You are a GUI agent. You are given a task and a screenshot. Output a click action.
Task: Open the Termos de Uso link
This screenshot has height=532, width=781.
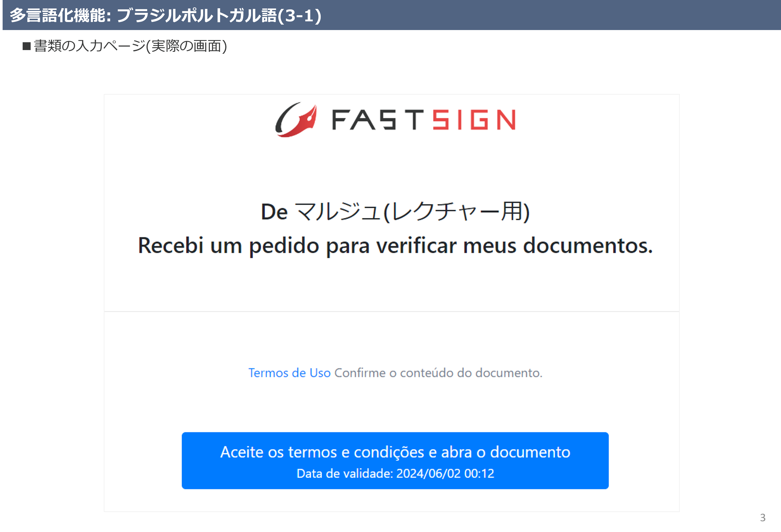click(289, 373)
